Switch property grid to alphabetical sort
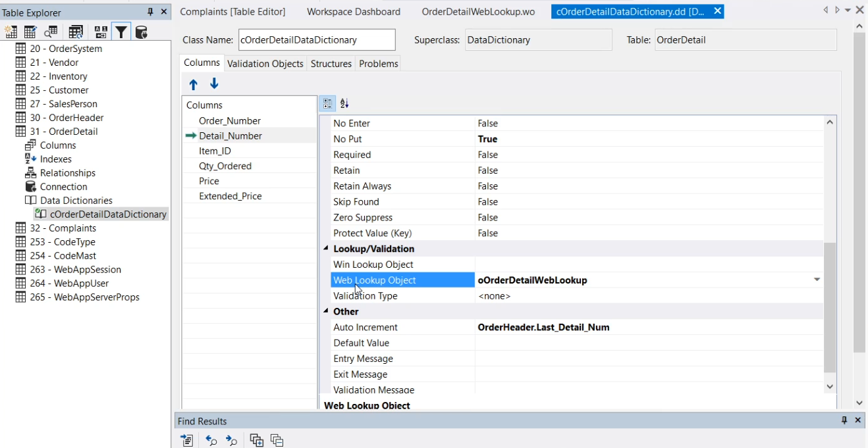The image size is (868, 448). point(344,103)
